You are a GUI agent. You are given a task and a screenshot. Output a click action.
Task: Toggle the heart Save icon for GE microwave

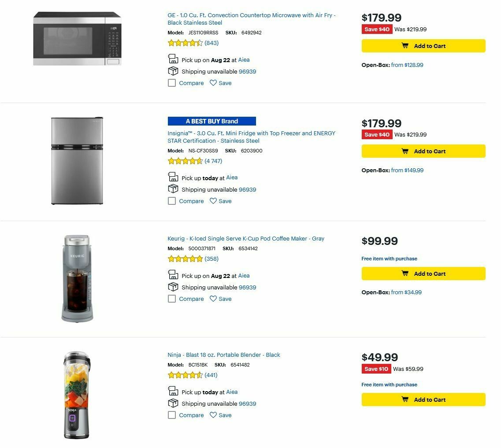(213, 83)
